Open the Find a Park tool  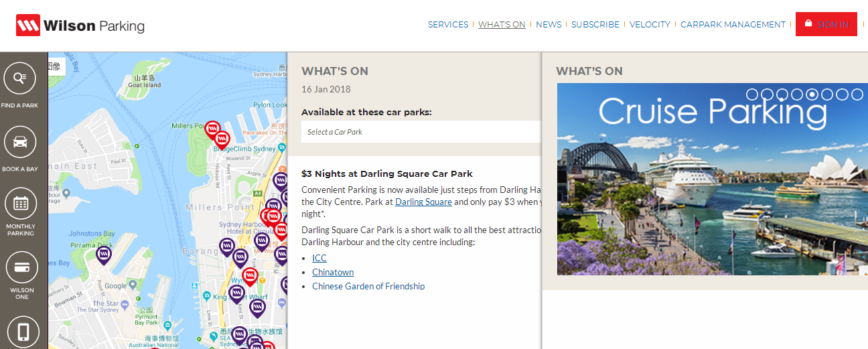(x=20, y=85)
